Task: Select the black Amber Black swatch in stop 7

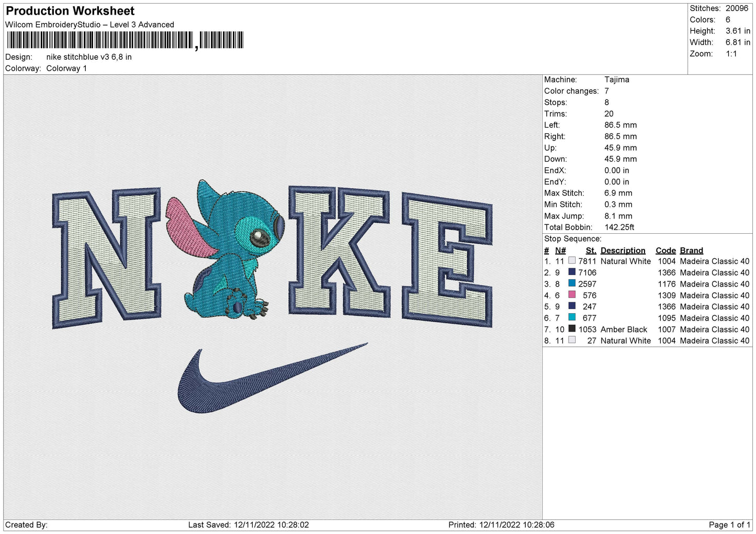Action: pos(572,329)
